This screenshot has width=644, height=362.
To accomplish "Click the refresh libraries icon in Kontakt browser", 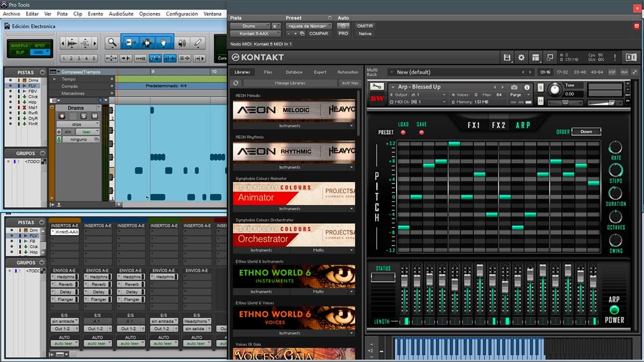I will tap(235, 83).
